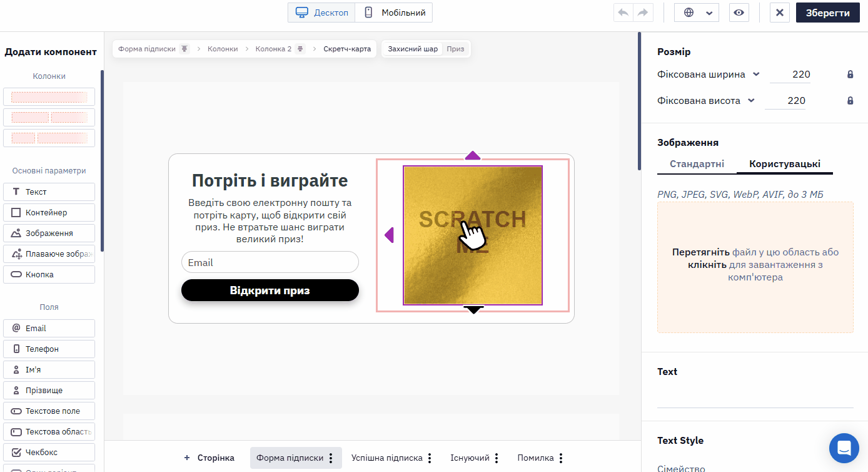Open Успішна підписка page options menu

point(430,458)
